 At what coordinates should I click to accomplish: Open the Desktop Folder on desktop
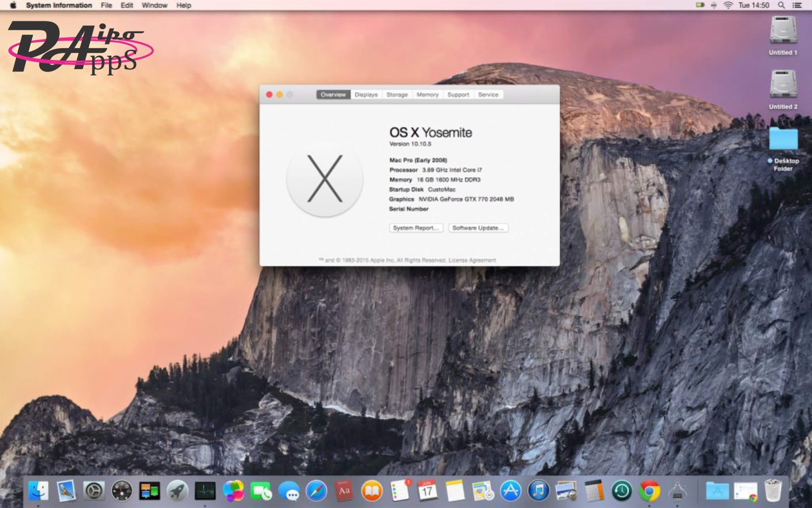[x=783, y=149]
